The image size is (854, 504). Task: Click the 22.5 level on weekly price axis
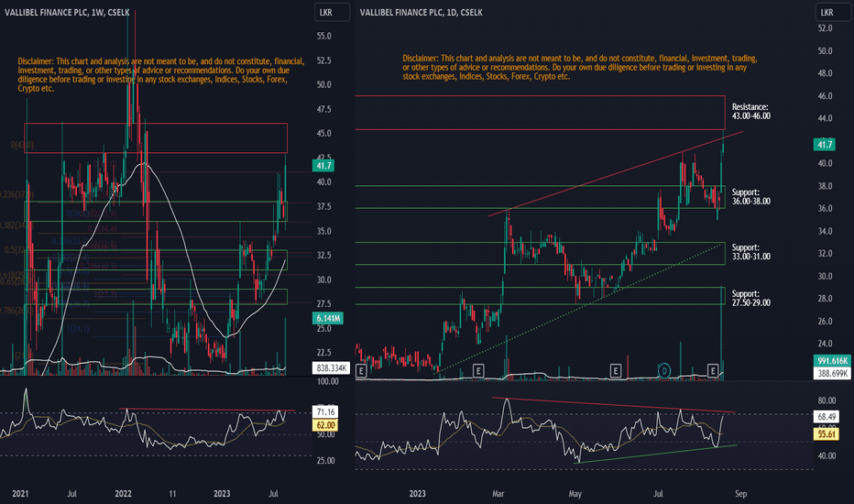click(324, 353)
